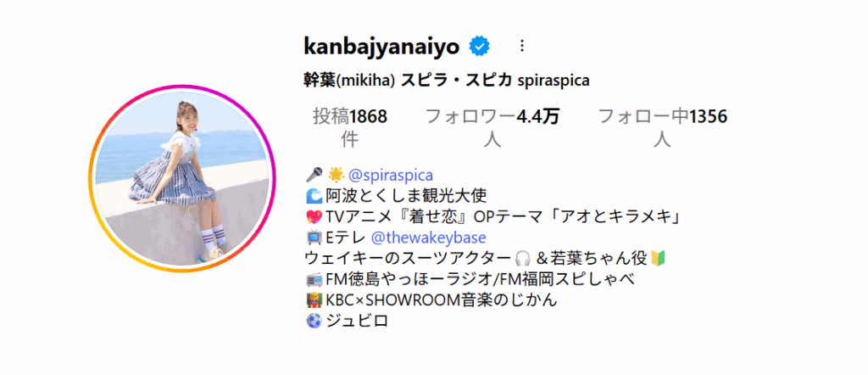Click the 投稿 1868 posts count
Screen dimensions: 868x375
tap(350, 127)
